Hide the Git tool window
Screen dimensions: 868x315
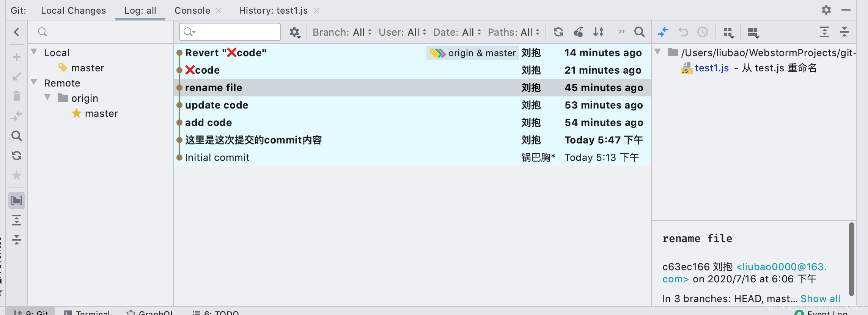[x=846, y=10]
